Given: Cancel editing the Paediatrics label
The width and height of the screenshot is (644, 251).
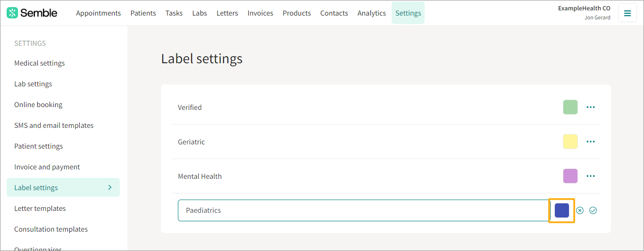Looking at the screenshot, I should (x=580, y=210).
